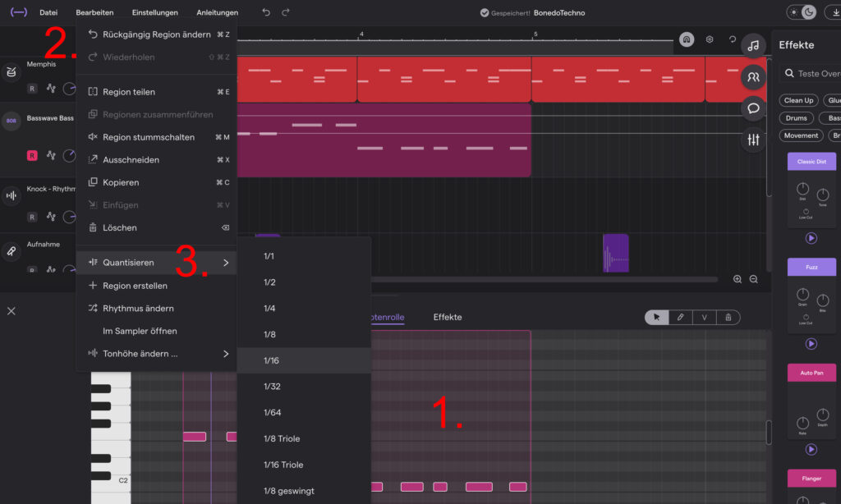Click the app logo in top left

pyautogui.click(x=19, y=12)
